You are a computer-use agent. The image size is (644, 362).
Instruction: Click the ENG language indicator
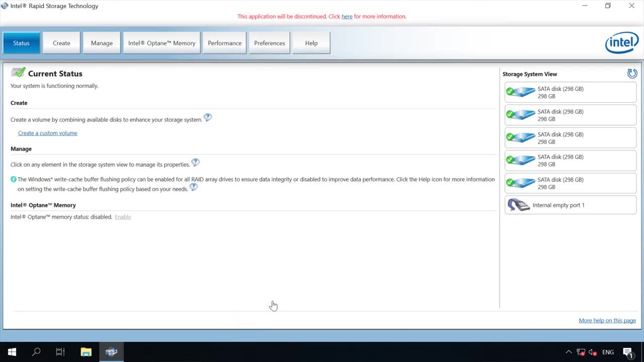click(608, 352)
